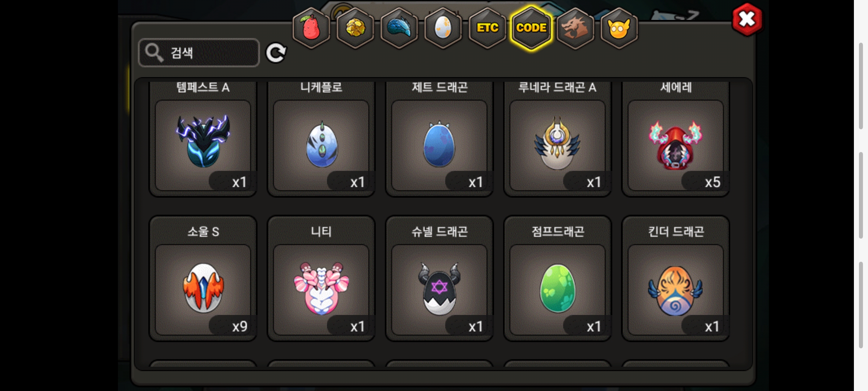Screen dimensions: 868x391
Task: Focus the 검색 search field
Action: [199, 53]
